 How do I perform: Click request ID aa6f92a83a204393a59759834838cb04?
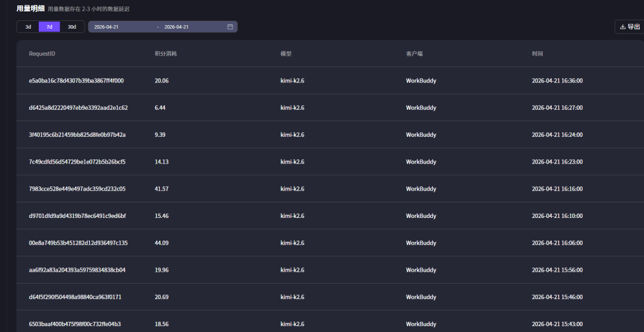(77, 270)
